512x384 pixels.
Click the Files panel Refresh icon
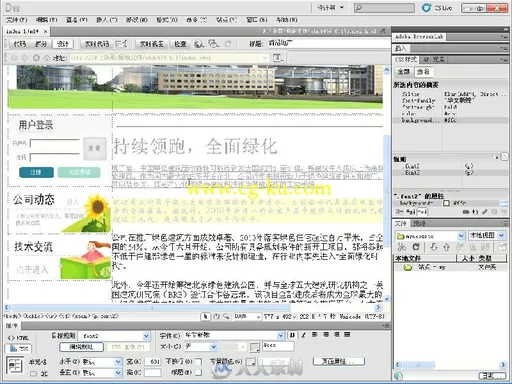[x=416, y=247]
